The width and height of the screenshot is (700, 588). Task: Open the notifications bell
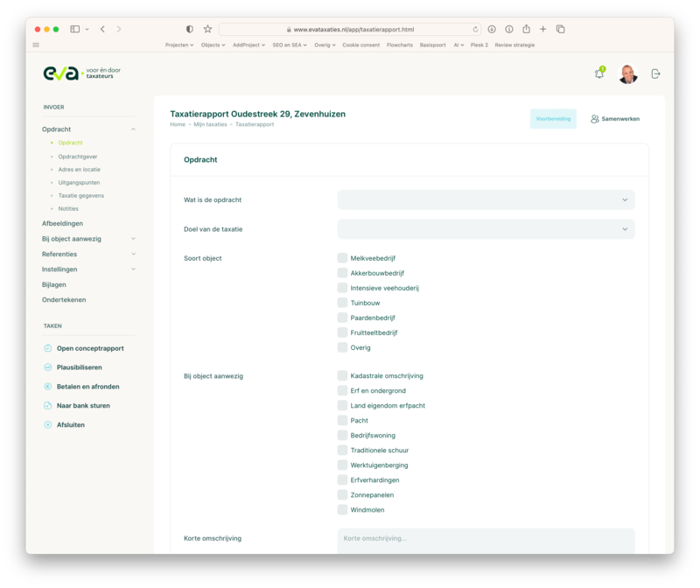tap(599, 73)
